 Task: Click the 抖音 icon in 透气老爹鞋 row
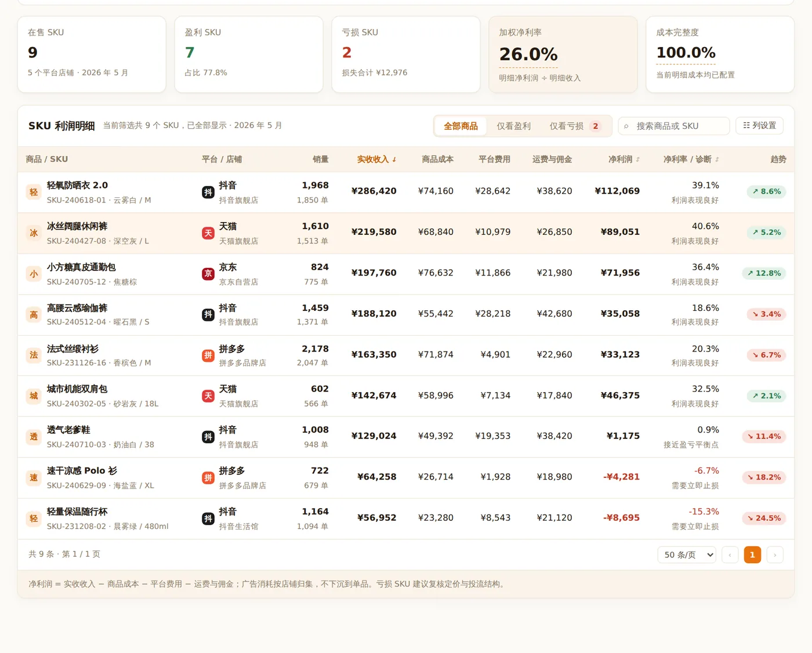pos(208,437)
